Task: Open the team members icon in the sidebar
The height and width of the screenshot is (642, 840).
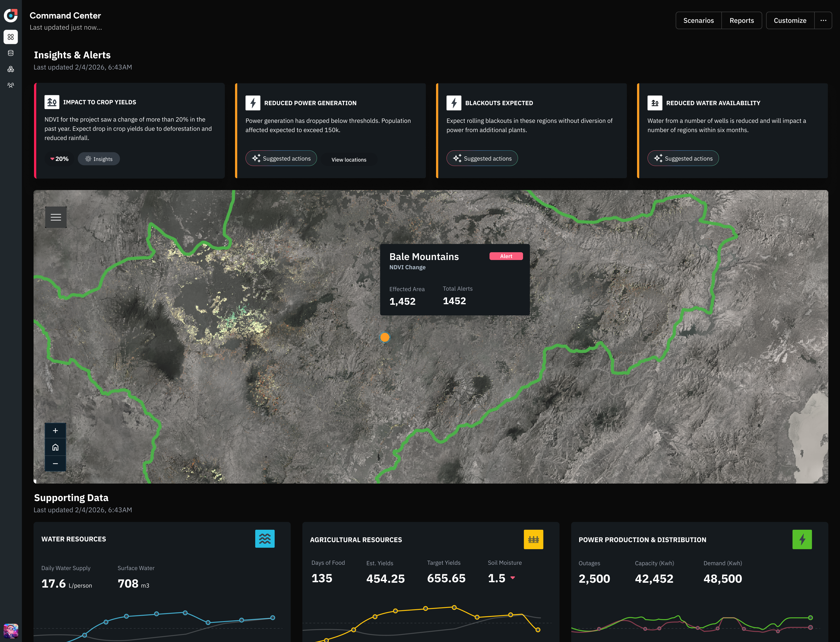Action: (11, 85)
